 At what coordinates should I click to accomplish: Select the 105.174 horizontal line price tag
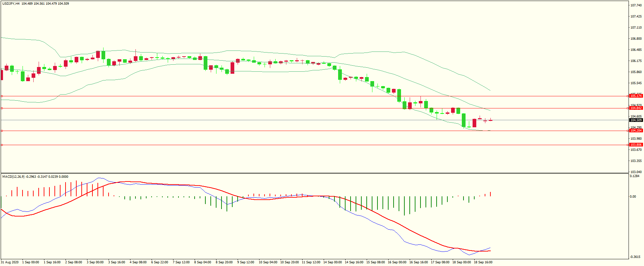pos(636,96)
